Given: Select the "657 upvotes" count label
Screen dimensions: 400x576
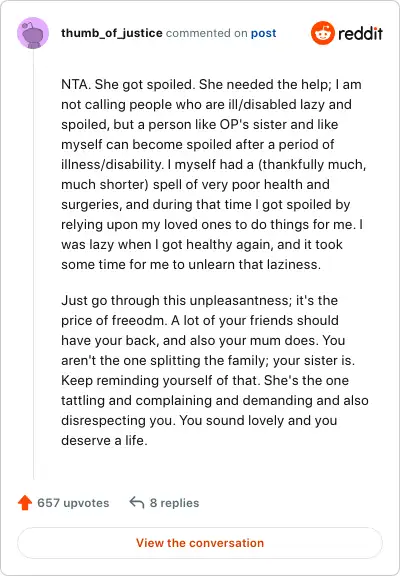Looking at the screenshot, I should pos(73,503).
